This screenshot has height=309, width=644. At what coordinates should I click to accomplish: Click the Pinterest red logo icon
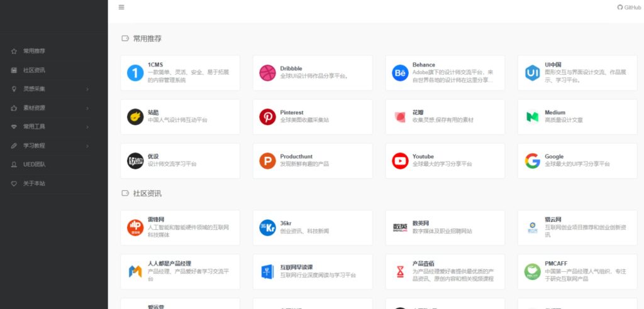268,117
